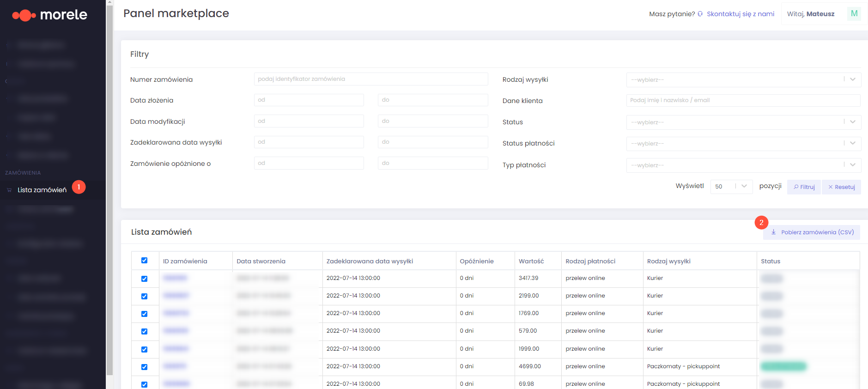Uncheck the order row valued 3417.39
Viewport: 868px width, 389px height.
(144, 279)
